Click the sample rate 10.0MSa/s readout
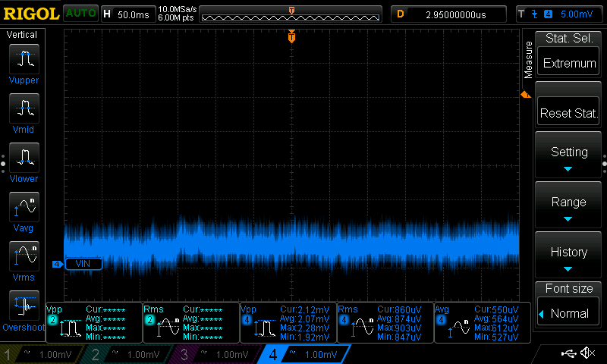Viewport: 607px width, 364px height. point(178,9)
